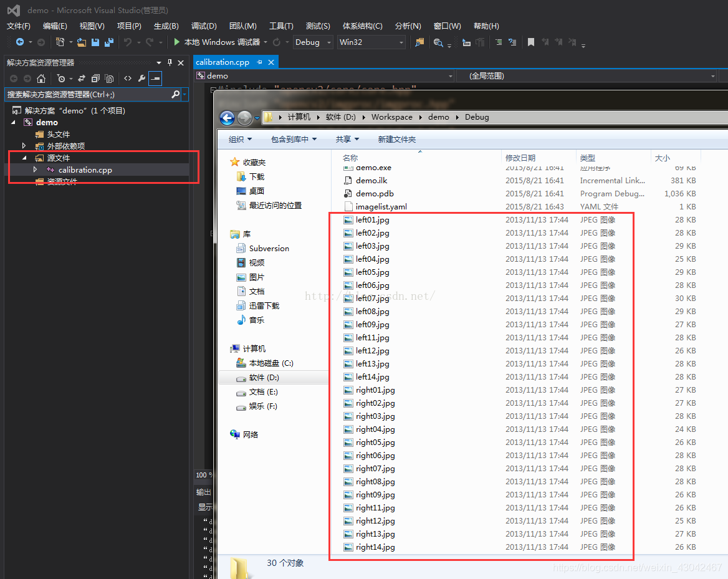
Task: Select the solution 'demo' root node
Action: [x=69, y=110]
